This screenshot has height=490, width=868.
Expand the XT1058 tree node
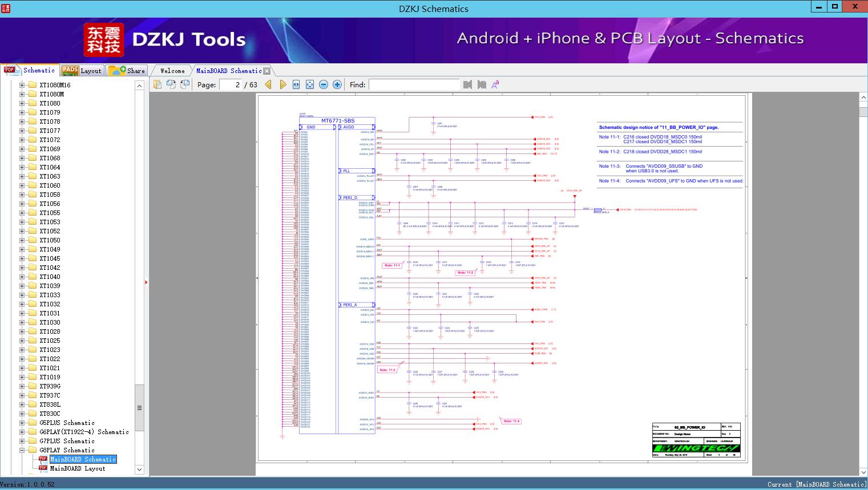22,195
